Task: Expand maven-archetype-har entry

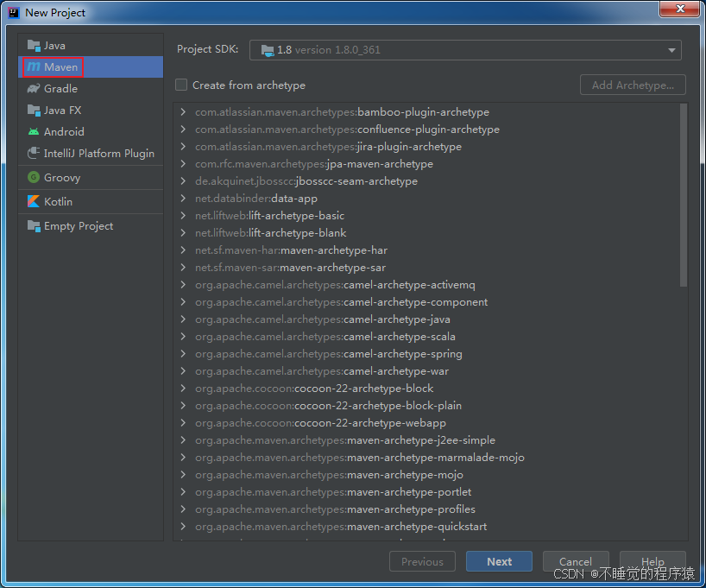Action: 183,250
